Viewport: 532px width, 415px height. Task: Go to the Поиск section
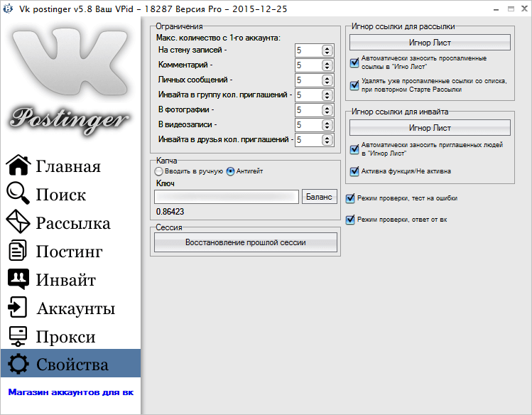click(x=61, y=195)
